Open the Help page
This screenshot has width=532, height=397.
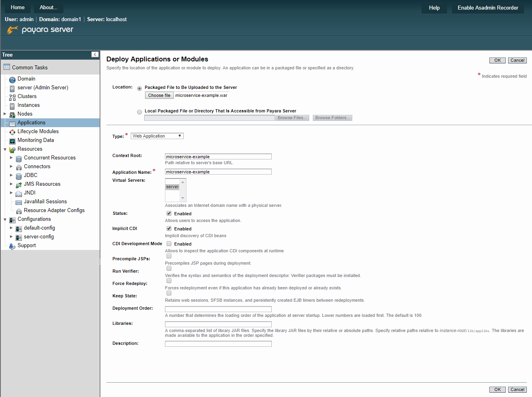tap(434, 7)
